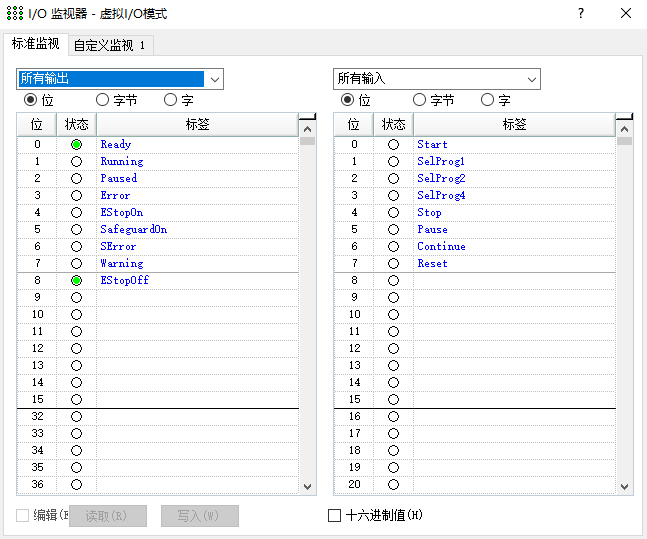Open the 所有输入 dropdown list

(531, 79)
